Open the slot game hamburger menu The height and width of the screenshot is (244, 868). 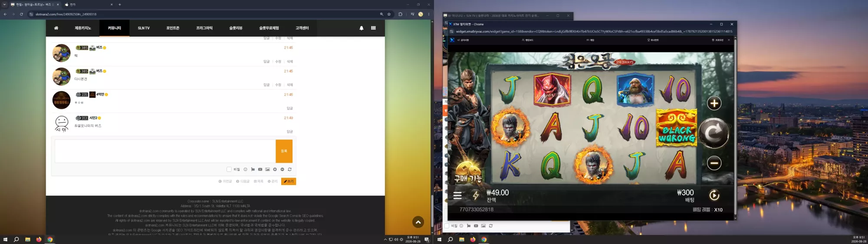457,195
